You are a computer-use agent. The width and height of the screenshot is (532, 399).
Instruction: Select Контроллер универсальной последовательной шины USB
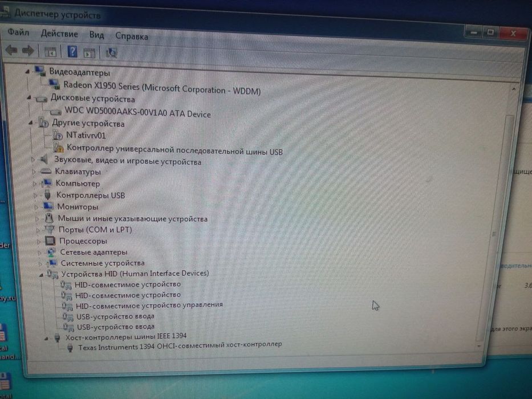tap(174, 149)
